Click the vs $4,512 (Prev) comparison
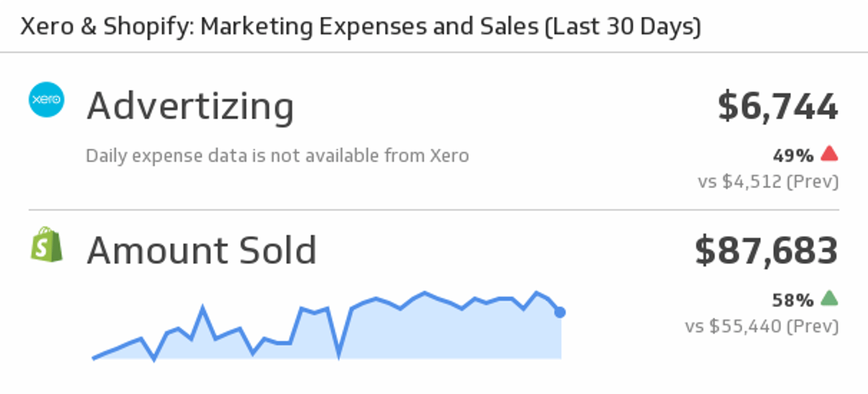Viewport: 868px width, 394px height. pos(768,182)
